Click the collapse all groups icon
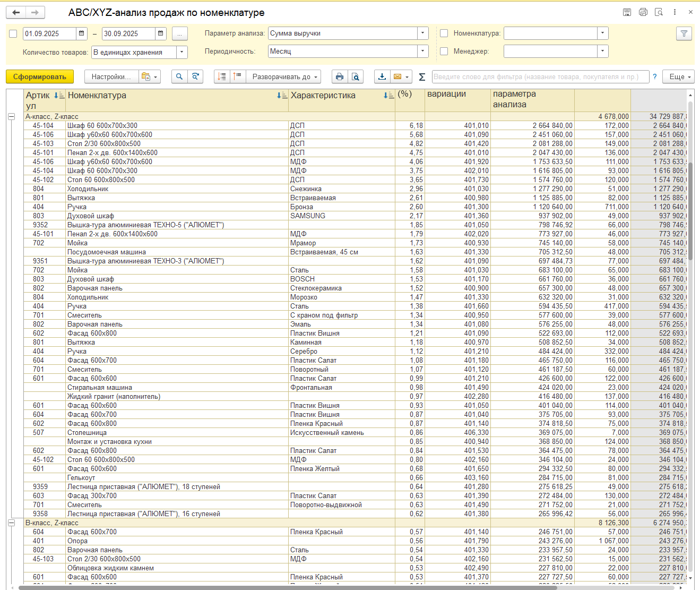Viewport: 700px width, 590px height. 238,77
